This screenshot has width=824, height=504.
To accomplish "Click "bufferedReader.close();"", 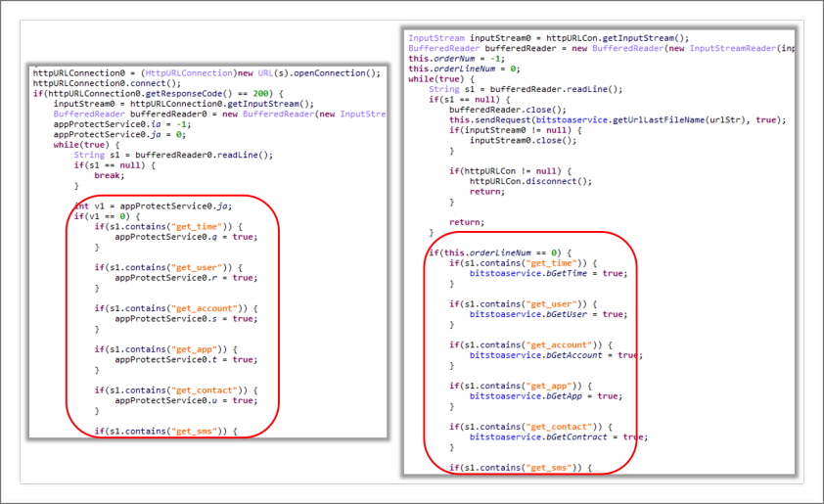I will point(508,110).
